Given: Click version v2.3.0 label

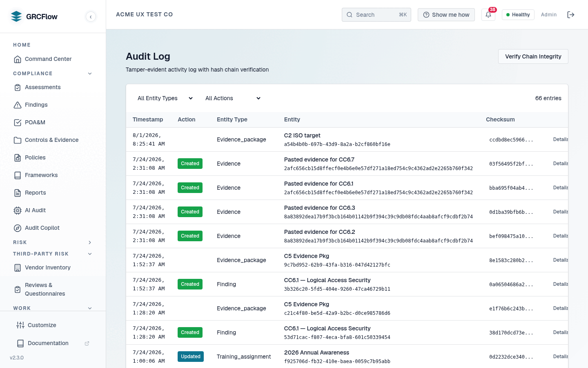Looking at the screenshot, I should [17, 357].
